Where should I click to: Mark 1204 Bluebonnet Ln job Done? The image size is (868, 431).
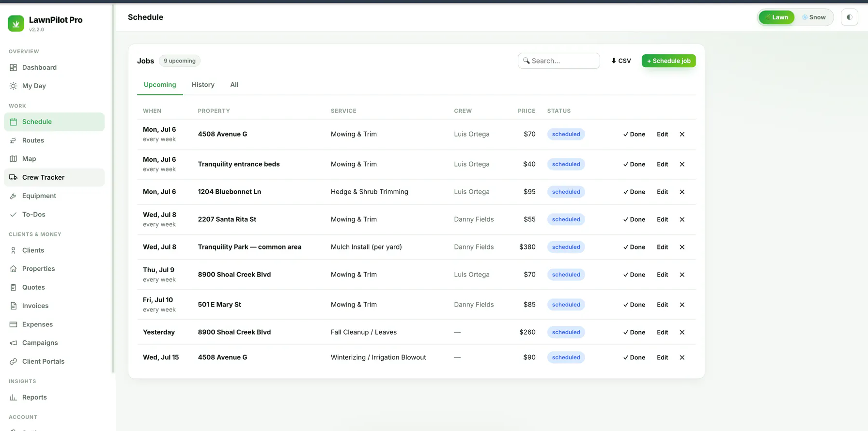(x=634, y=192)
